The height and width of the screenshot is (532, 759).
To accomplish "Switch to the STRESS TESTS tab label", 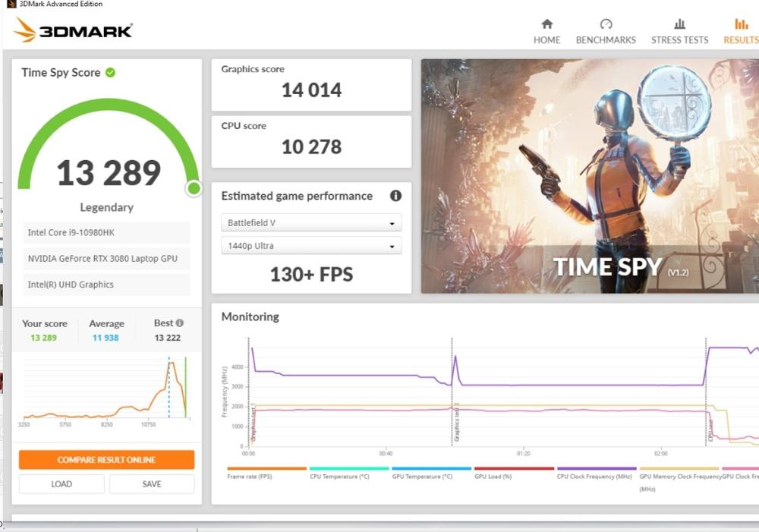I will coord(679,40).
